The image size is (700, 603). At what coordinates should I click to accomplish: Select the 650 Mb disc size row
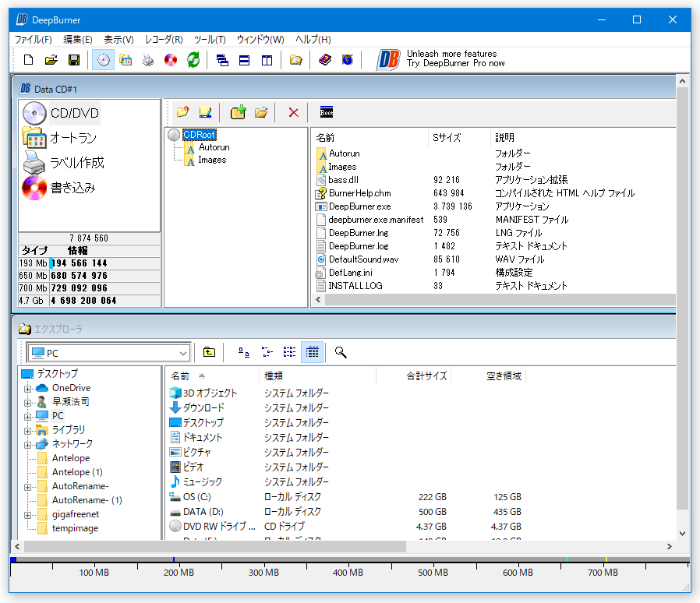[89, 275]
